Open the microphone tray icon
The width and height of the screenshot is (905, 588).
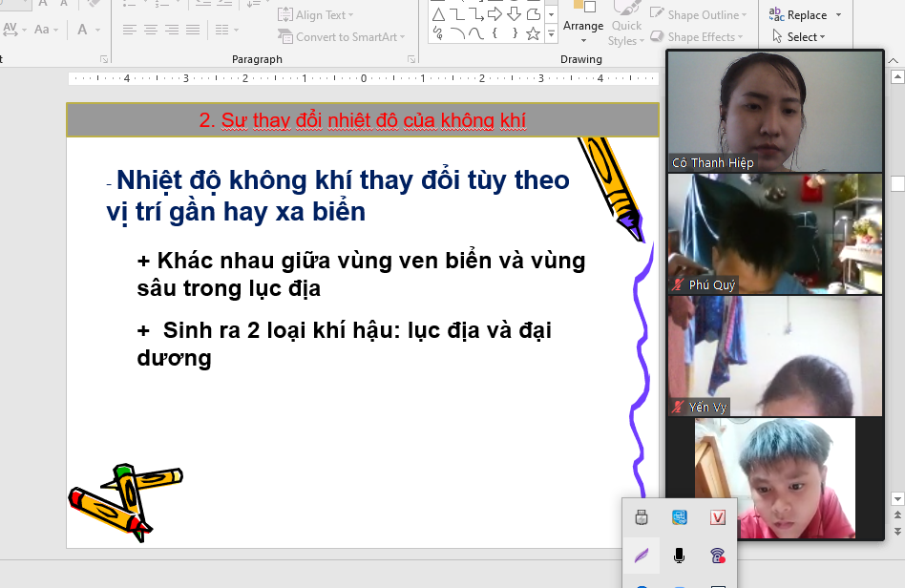click(x=680, y=556)
